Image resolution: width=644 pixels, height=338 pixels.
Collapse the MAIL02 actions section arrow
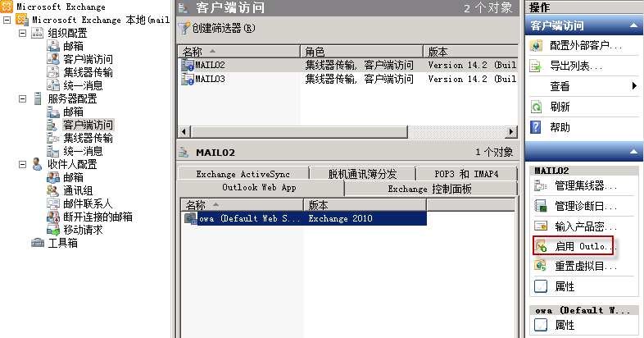pyautogui.click(x=633, y=152)
